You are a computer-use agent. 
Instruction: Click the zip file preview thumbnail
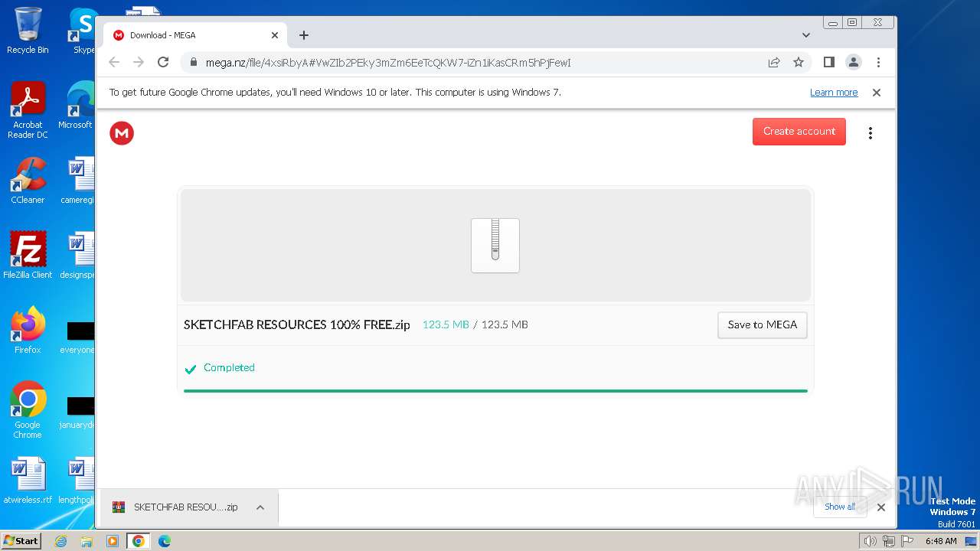point(495,246)
